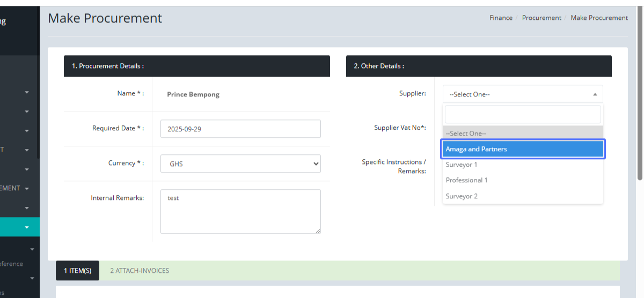Go to Finance breadcrumb link
Image resolution: width=644 pixels, height=298 pixels.
501,18
